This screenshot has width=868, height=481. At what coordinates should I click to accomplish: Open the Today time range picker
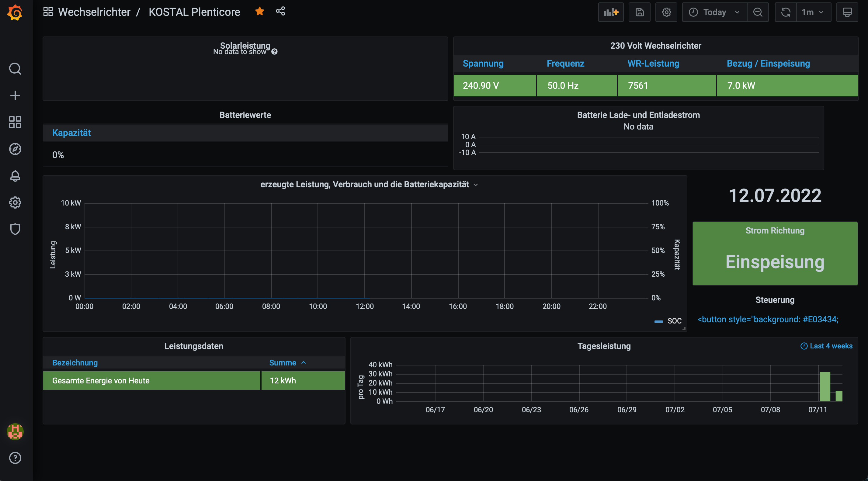(x=714, y=12)
